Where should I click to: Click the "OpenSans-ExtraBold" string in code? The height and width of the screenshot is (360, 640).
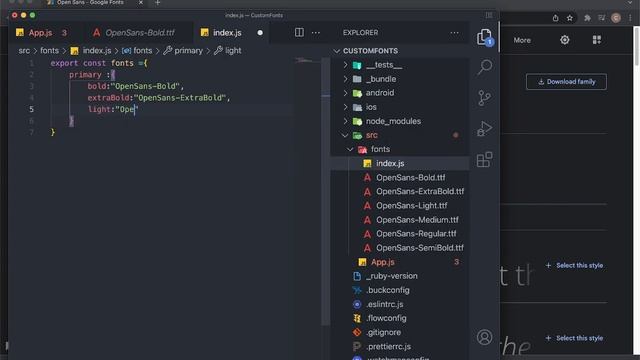click(x=180, y=98)
